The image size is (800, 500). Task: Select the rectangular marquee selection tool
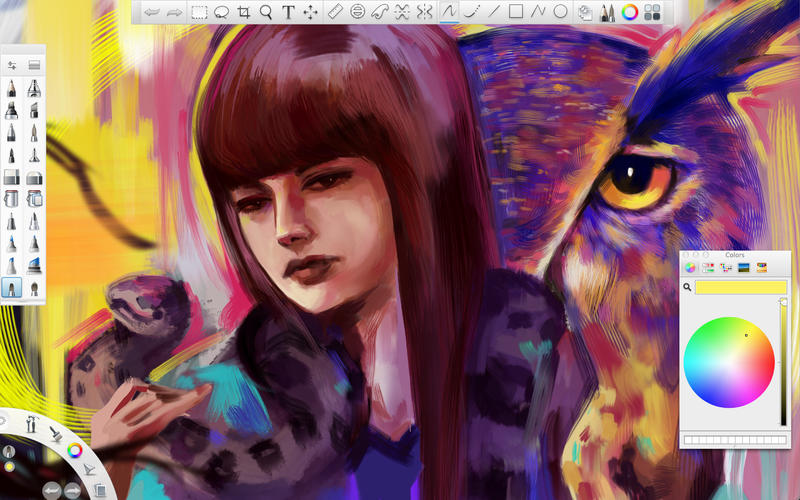[x=199, y=13]
